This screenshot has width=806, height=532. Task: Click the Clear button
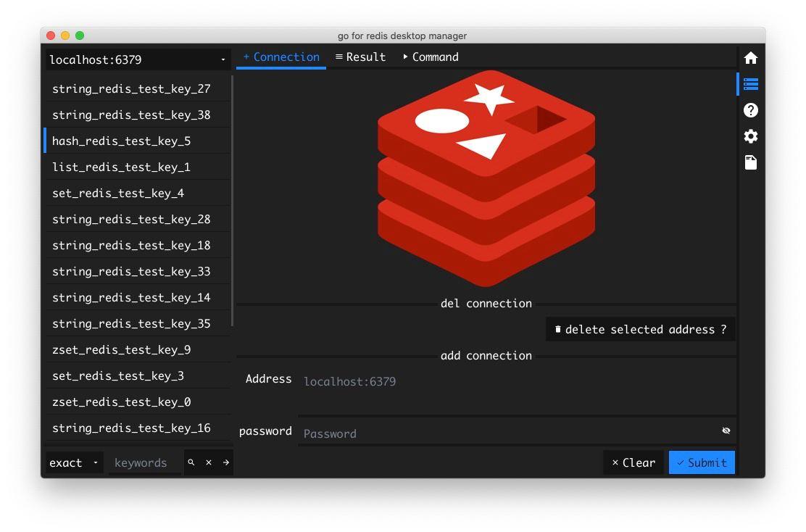point(633,462)
